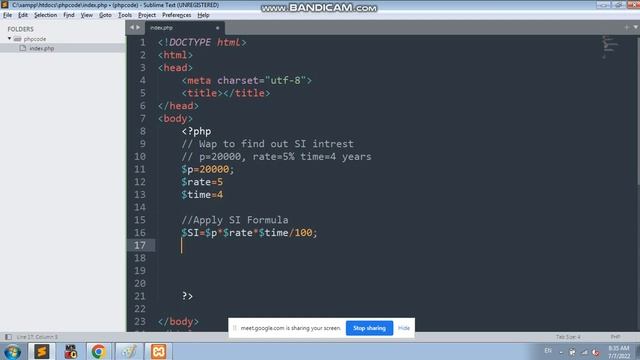Click the closing </body> tag
The height and width of the screenshot is (360, 640).
click(x=178, y=321)
